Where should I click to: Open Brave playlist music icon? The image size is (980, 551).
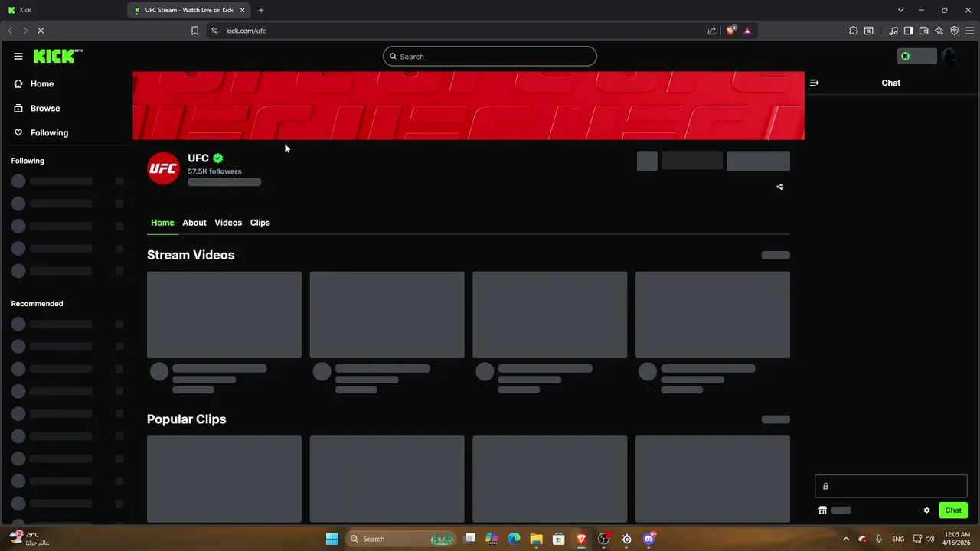click(893, 31)
